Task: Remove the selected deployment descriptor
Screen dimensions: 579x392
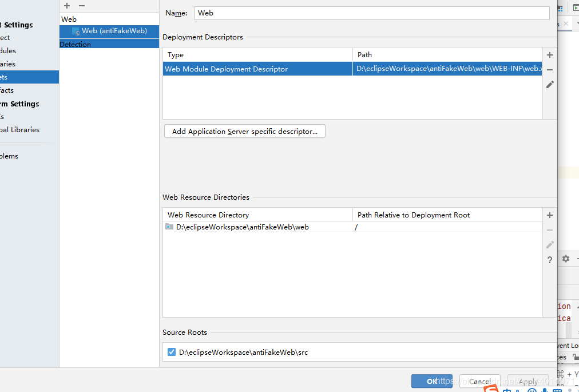Action: pos(550,70)
